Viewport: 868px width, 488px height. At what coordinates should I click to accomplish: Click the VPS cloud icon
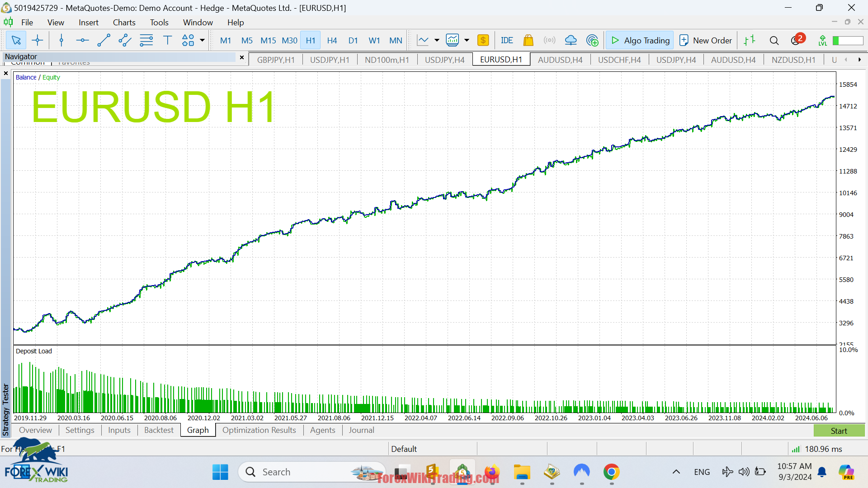coord(571,41)
